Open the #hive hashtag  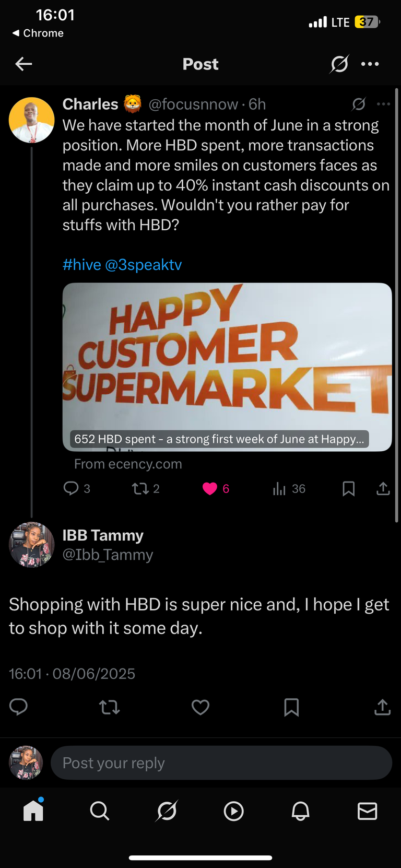click(x=81, y=265)
